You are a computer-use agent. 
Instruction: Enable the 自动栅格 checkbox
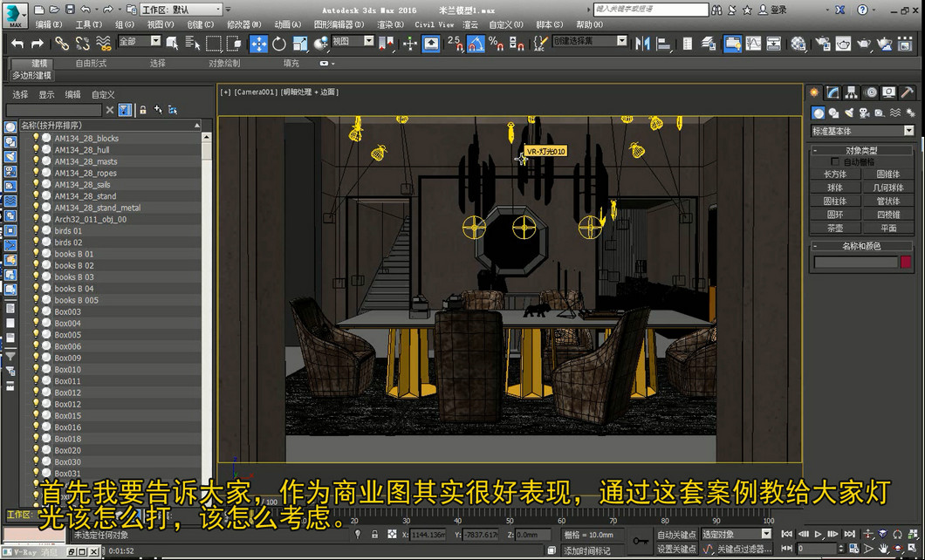pos(835,161)
